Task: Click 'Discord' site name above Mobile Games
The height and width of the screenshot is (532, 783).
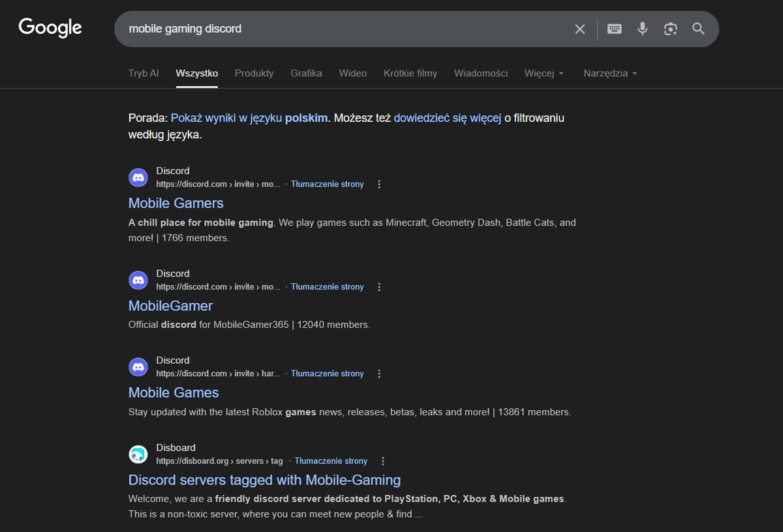Action: [173, 360]
